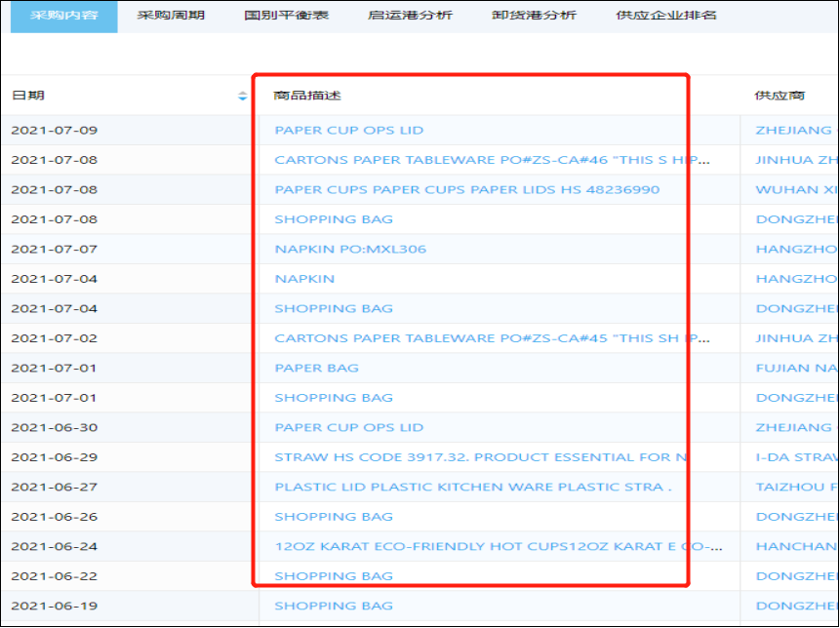Open SHOPPING BAG in the 2021-07-01 row
The image size is (840, 628).
tap(334, 398)
